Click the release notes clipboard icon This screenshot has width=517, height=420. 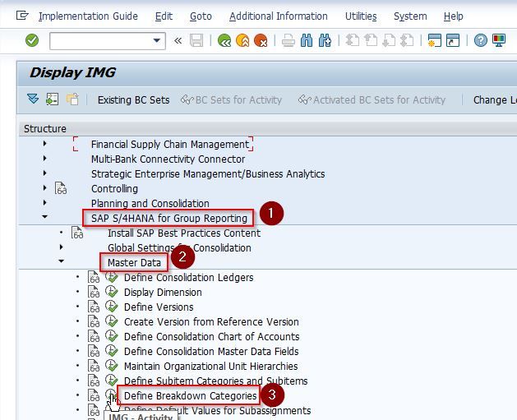tap(72, 99)
